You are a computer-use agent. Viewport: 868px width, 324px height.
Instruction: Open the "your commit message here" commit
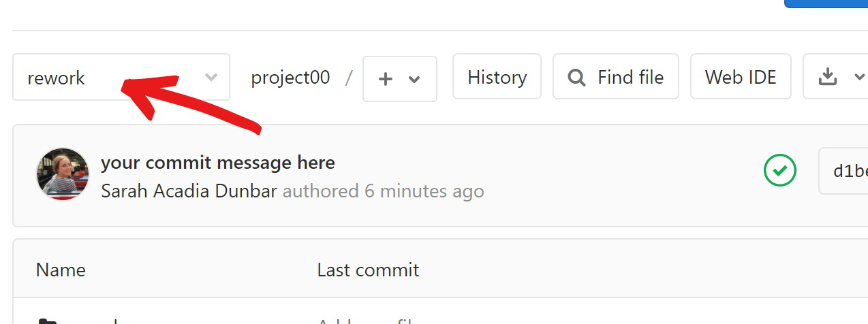tap(217, 163)
